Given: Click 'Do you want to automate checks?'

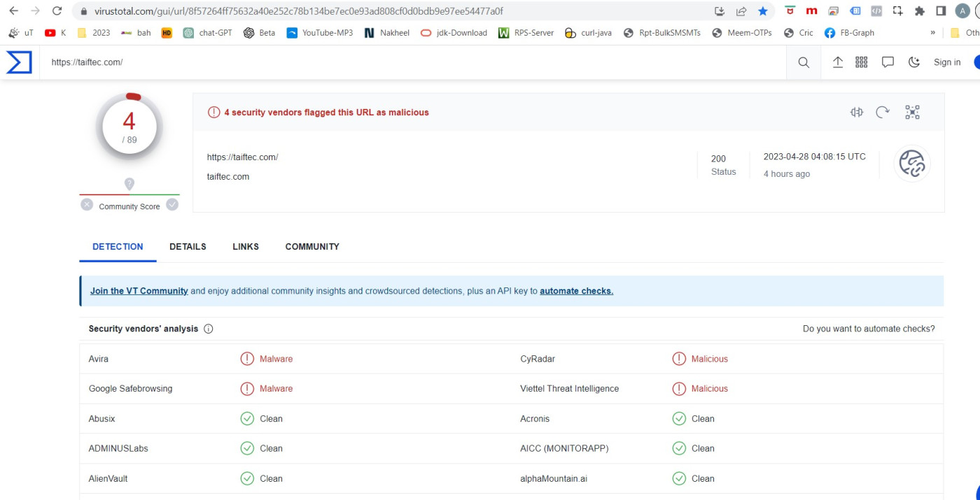Looking at the screenshot, I should click(869, 329).
